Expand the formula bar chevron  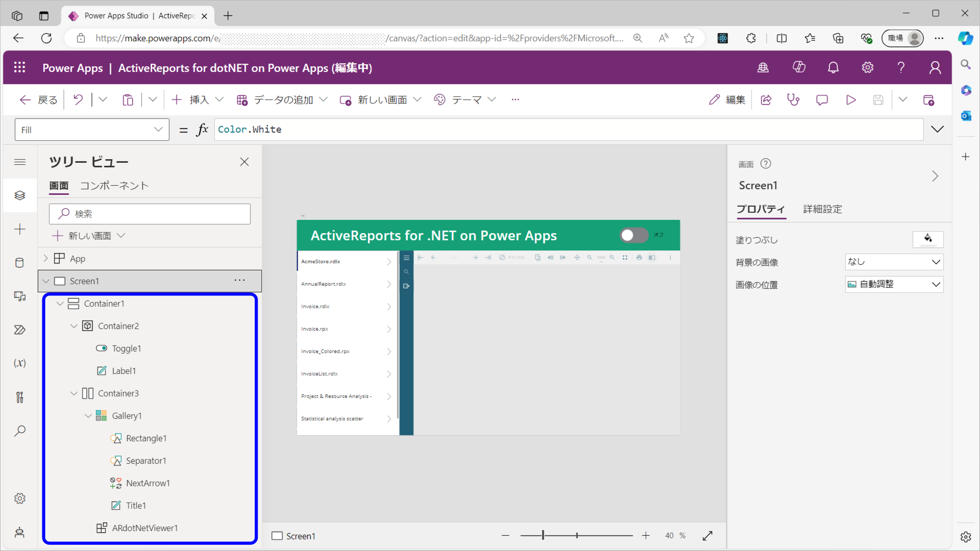point(938,129)
